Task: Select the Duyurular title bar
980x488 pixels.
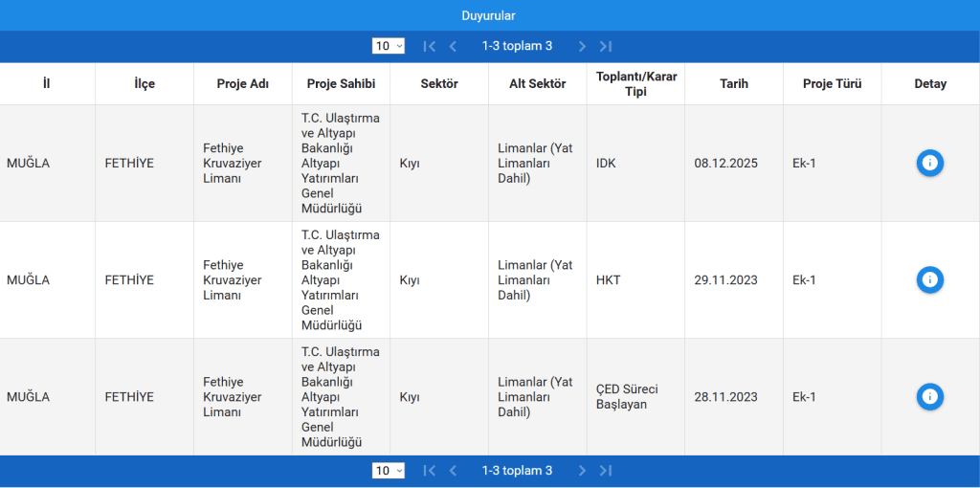Action: pos(489,15)
